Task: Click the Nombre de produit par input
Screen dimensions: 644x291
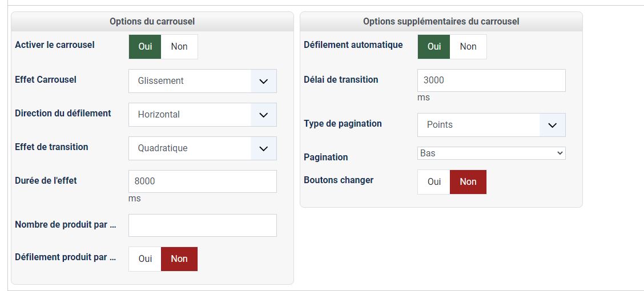Action: [x=202, y=225]
